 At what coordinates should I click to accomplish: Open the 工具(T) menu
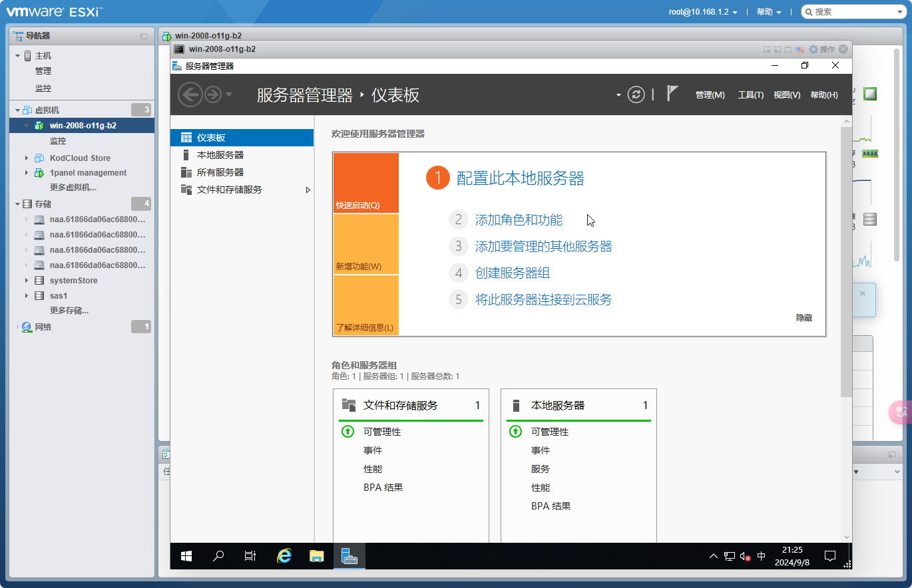tap(751, 95)
